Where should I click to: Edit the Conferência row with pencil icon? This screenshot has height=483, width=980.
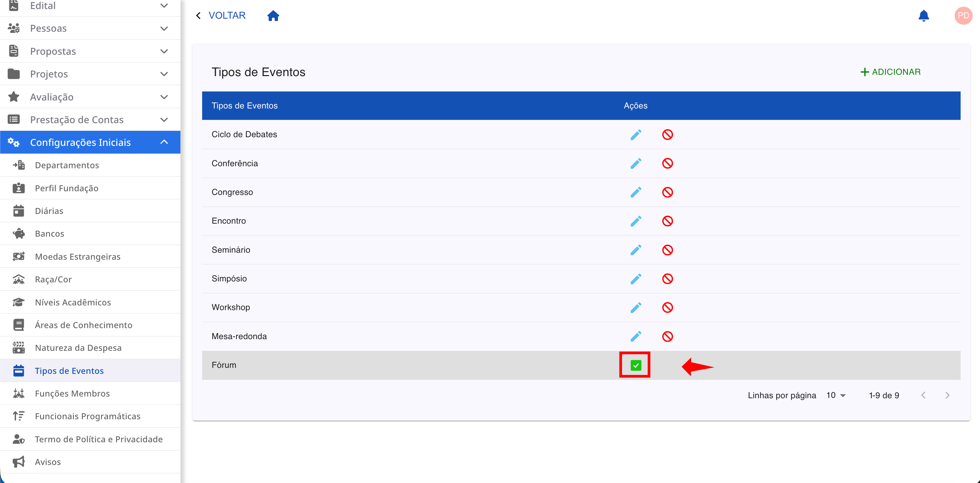click(636, 164)
